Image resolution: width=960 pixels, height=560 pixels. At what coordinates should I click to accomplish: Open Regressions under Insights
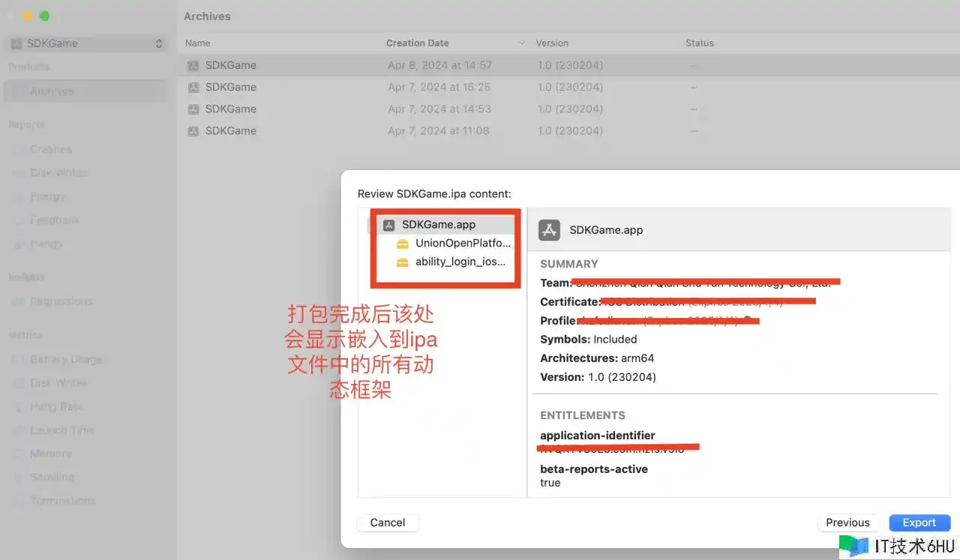(61, 301)
